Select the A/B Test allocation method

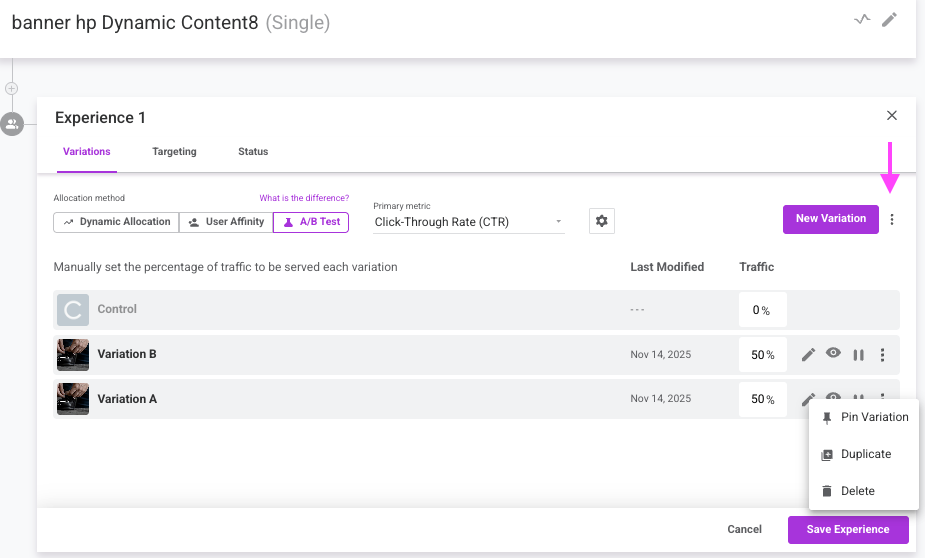click(311, 222)
